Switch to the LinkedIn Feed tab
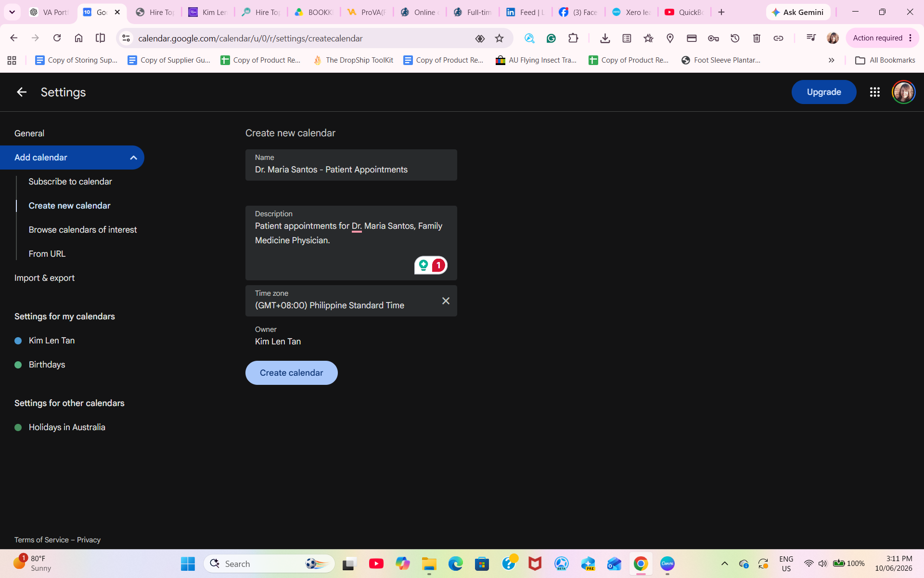This screenshot has height=578, width=924. click(x=525, y=12)
